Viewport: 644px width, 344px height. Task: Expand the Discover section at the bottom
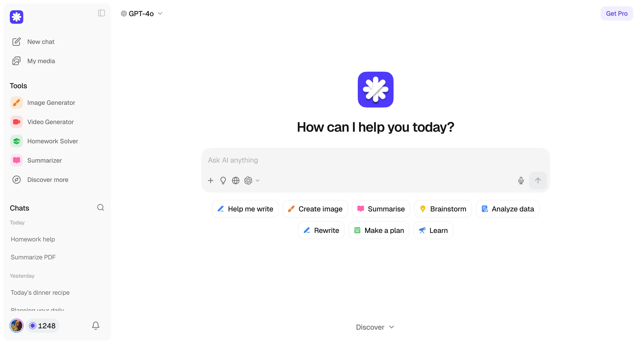(x=375, y=327)
